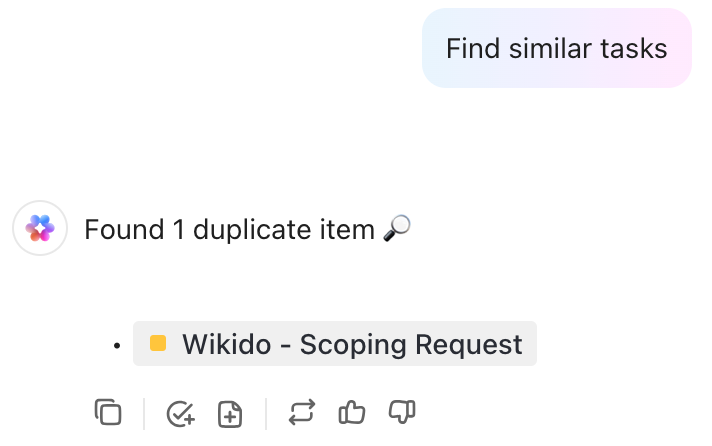Click the divider before the regenerate icon
The width and height of the screenshot is (712, 446).
266,414
